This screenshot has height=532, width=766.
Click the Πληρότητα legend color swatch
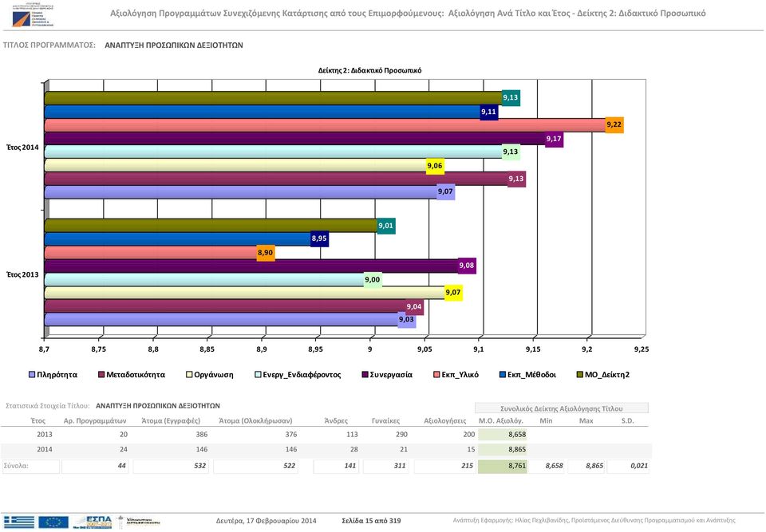coord(32,375)
